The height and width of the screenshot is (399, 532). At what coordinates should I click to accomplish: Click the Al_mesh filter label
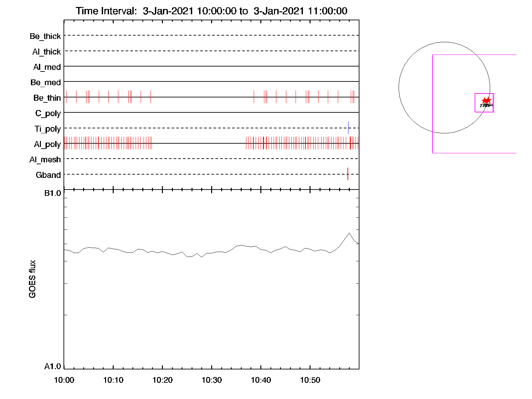point(45,160)
